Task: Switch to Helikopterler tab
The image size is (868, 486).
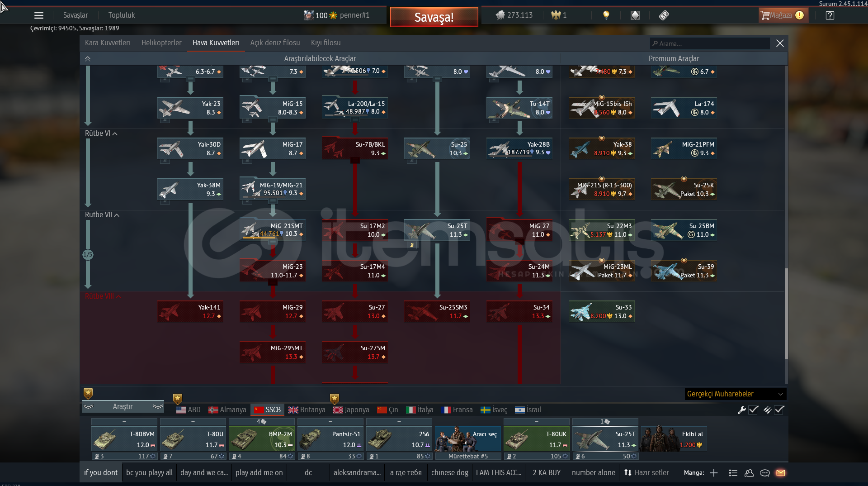Action: (x=161, y=43)
